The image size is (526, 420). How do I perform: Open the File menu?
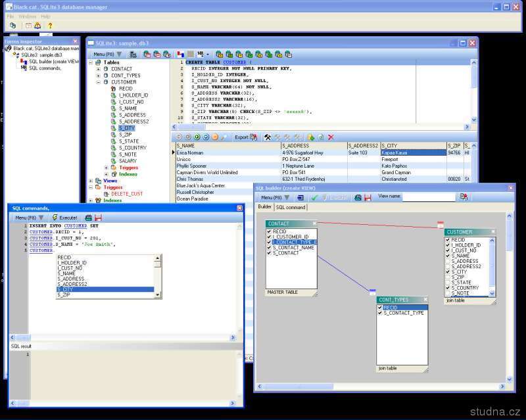(x=11, y=16)
